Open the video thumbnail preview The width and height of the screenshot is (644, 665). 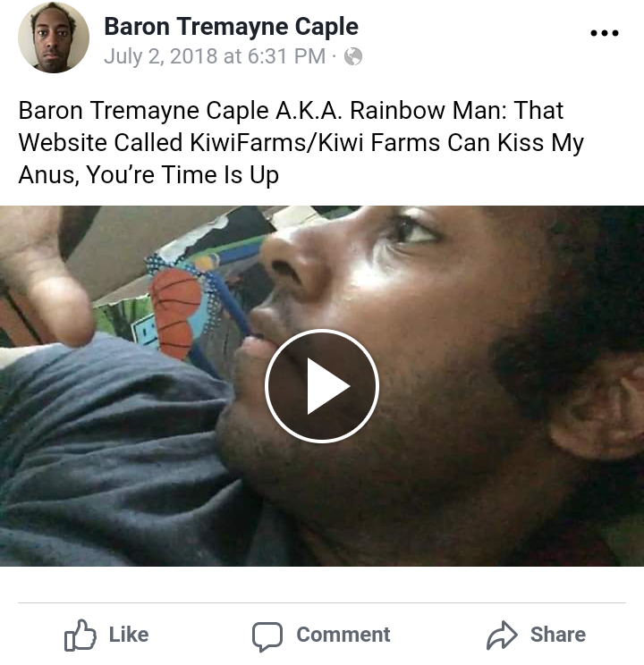(x=322, y=386)
